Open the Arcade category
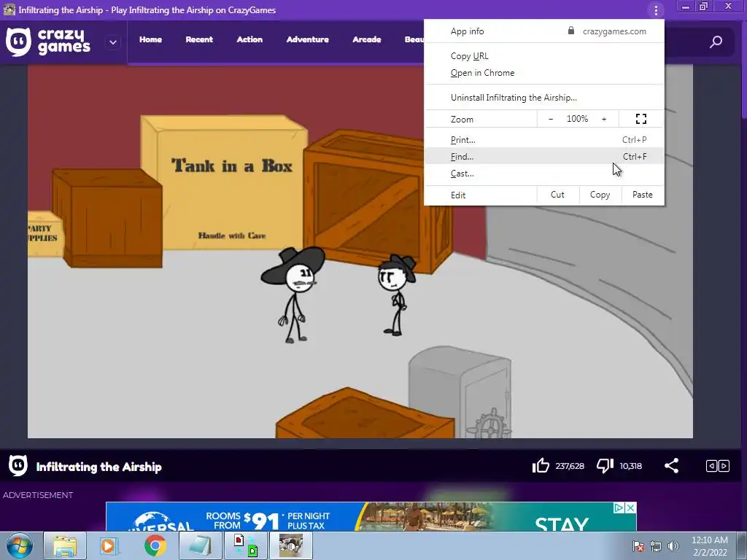747x560 pixels. [367, 39]
